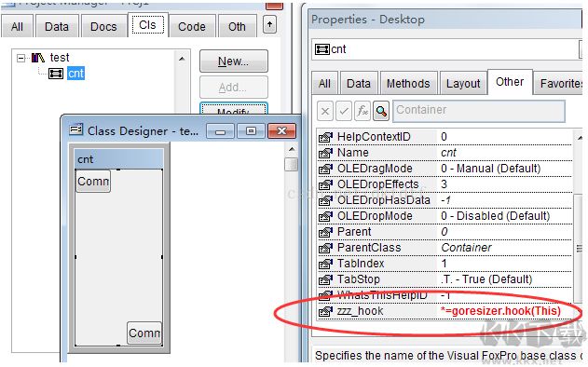The image size is (588, 367).
Task: Click the property value field showing Container
Action: click(x=479, y=111)
